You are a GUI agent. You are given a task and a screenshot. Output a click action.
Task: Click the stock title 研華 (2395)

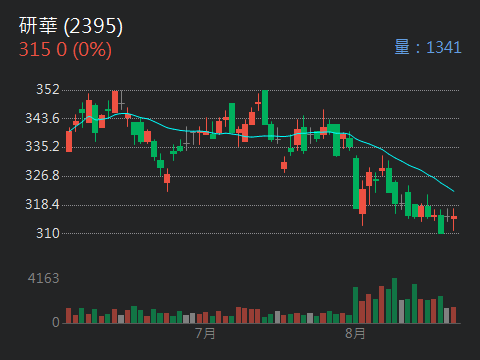point(71,26)
